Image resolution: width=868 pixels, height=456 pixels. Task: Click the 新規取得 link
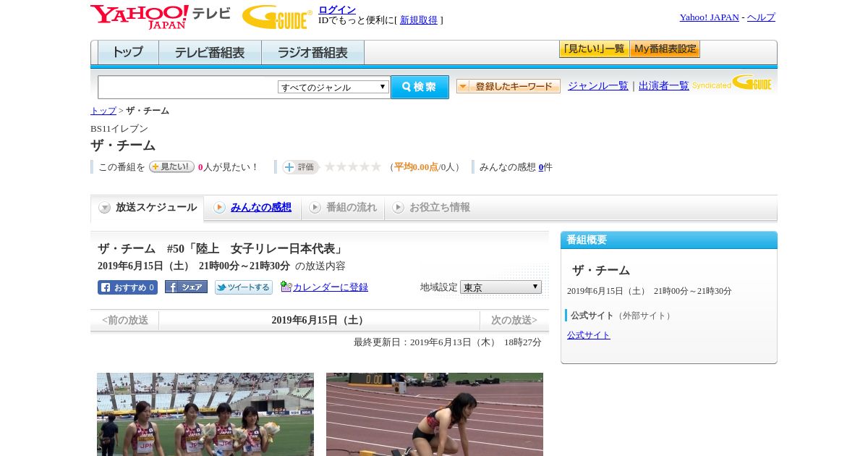[x=419, y=20]
